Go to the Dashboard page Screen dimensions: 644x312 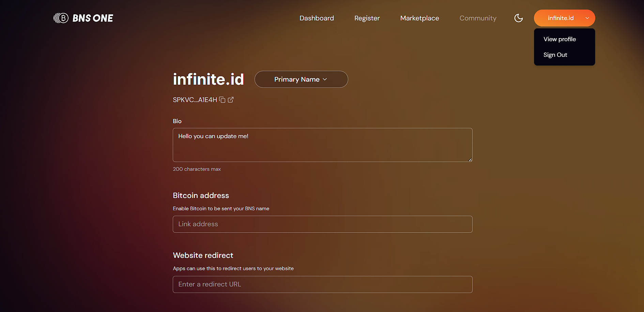[317, 18]
